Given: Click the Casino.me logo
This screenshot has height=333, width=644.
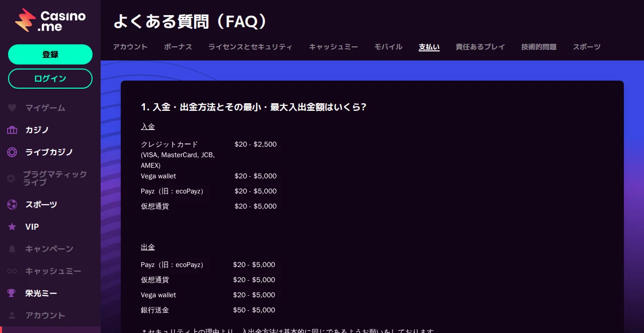Looking at the screenshot, I should click(50, 21).
